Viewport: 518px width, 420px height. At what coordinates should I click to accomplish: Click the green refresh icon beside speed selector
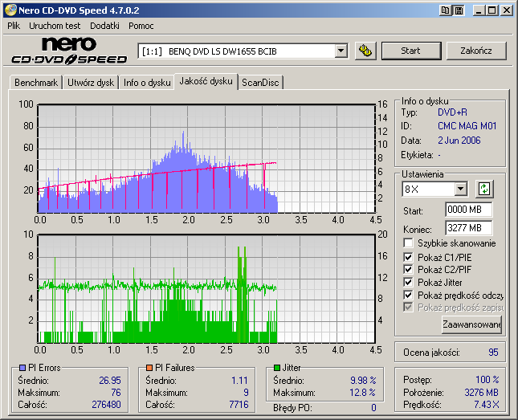[x=484, y=189]
